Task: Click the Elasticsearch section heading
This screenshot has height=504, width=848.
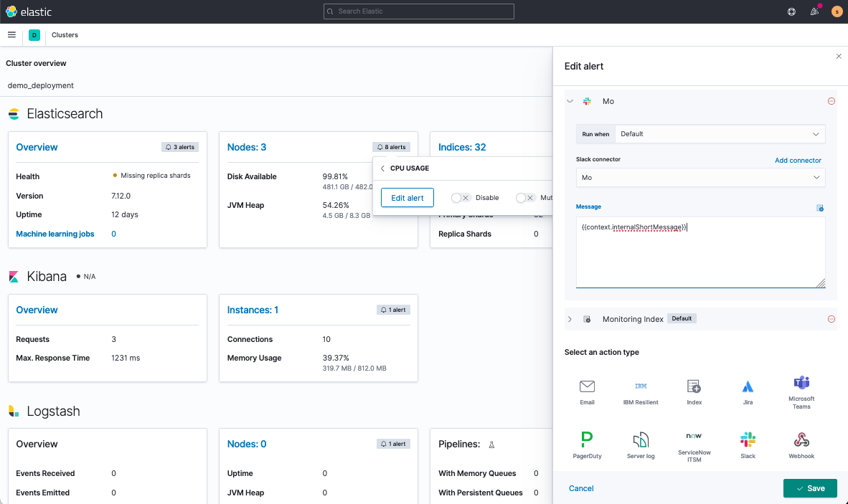Action: click(x=65, y=114)
